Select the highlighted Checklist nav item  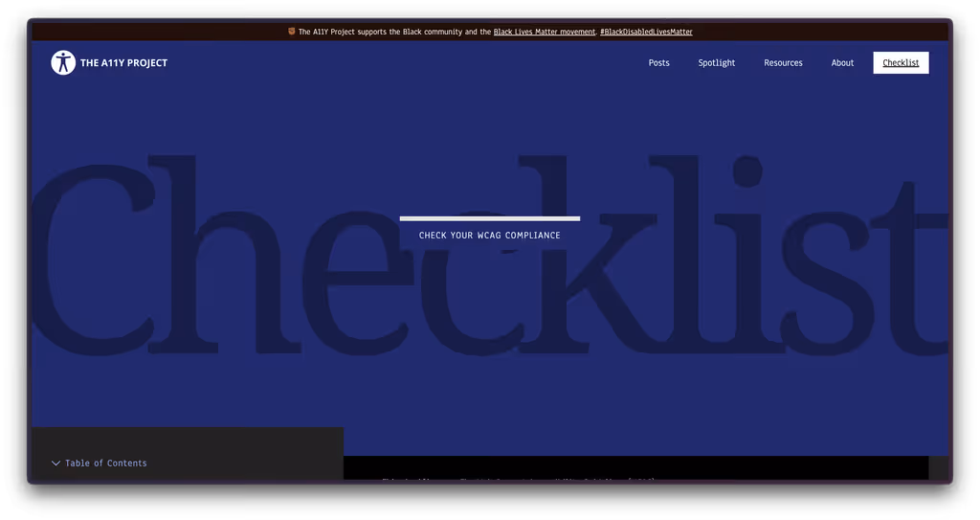point(901,63)
